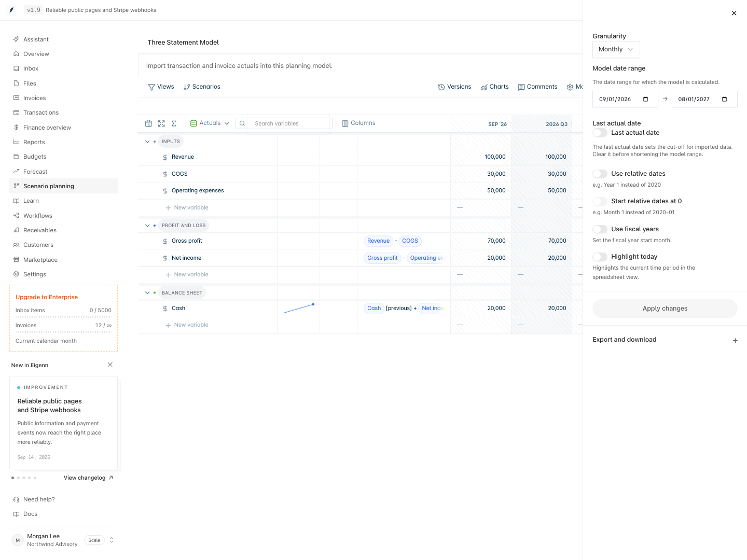Close the model settings side panel
Image resolution: width=747 pixels, height=560 pixels.
tap(734, 13)
